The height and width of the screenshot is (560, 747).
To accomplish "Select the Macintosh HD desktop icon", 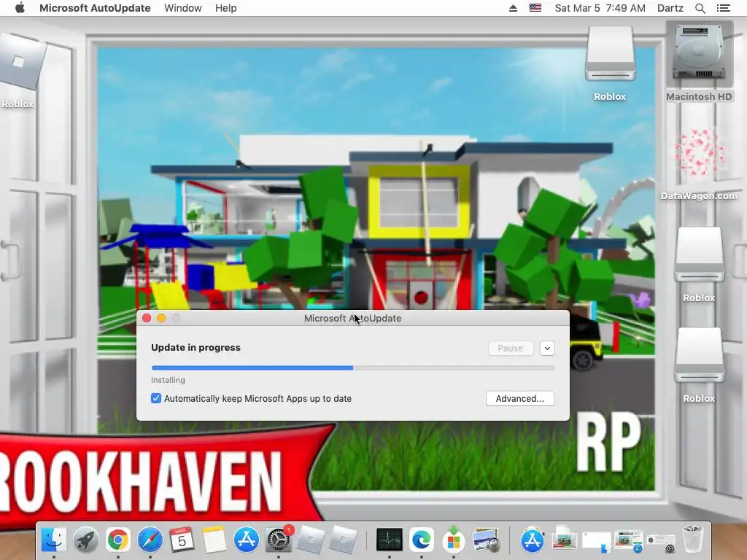I will tap(699, 62).
